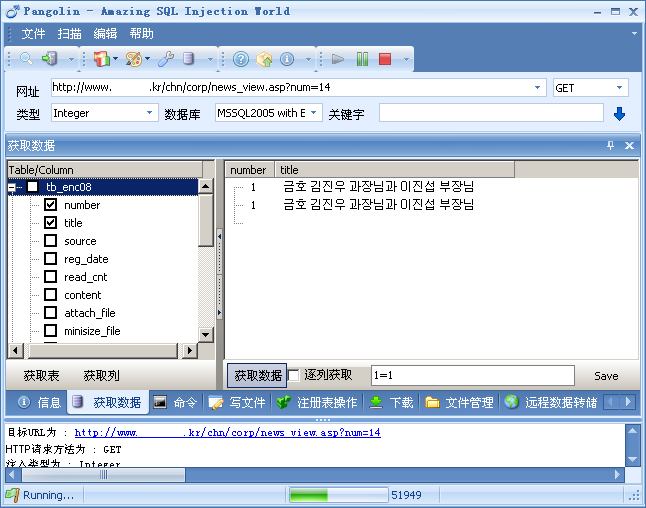The width and height of the screenshot is (646, 508).
Task: Check the tb_enc08 table checkbox
Action: (33, 187)
